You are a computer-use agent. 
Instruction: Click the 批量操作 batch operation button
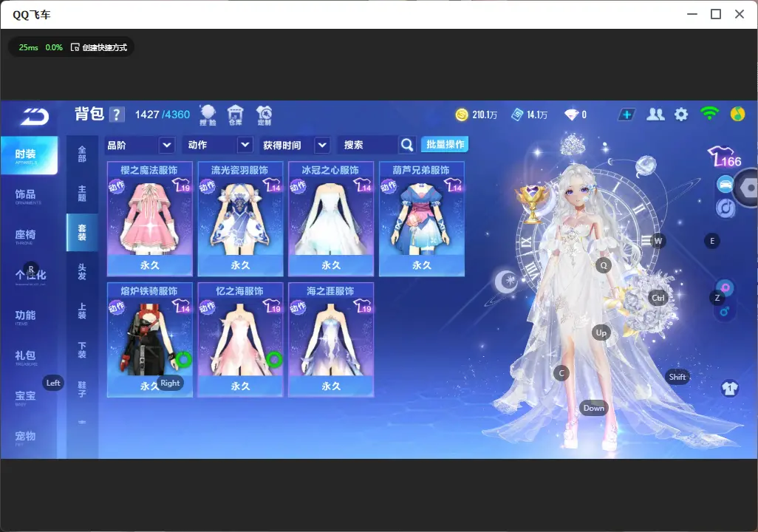(445, 144)
